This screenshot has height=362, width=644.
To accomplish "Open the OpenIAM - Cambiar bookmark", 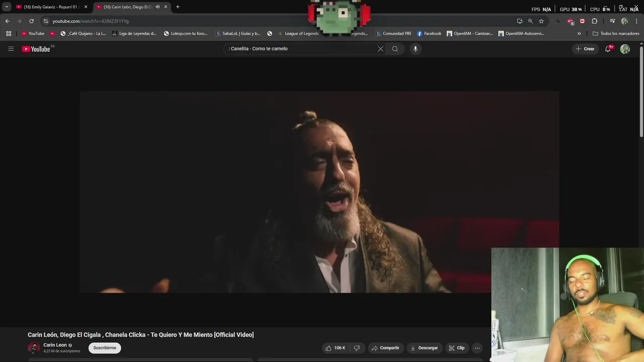I will [x=470, y=34].
